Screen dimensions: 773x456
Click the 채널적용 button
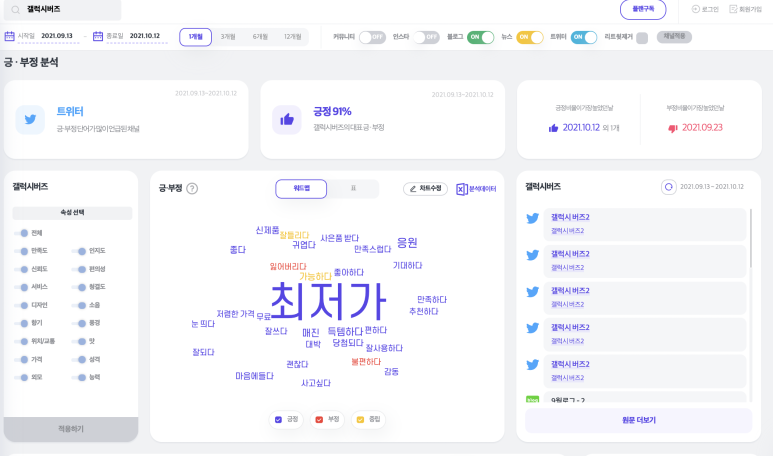point(674,37)
